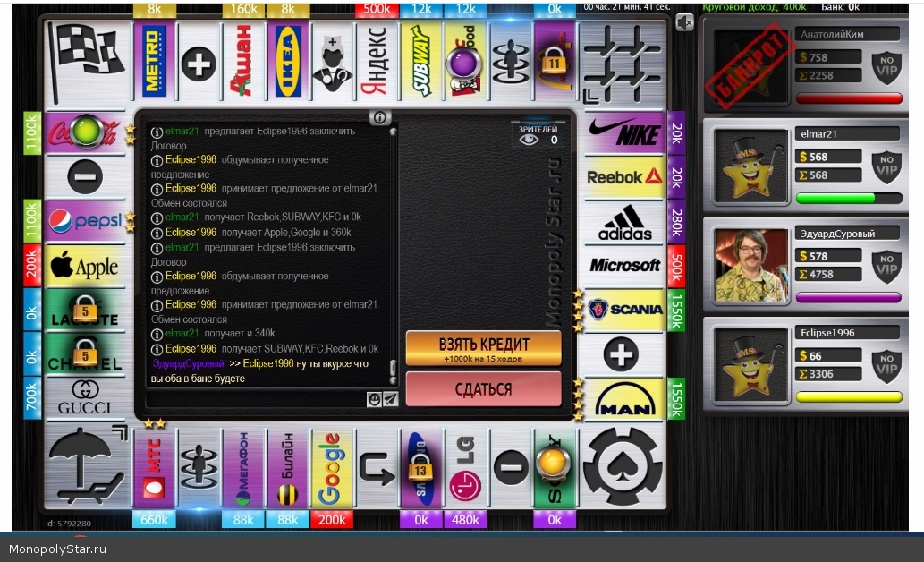Viewport: 924px width, 562px height.
Task: Click NO VIP badge of elmar21
Action: tap(886, 166)
